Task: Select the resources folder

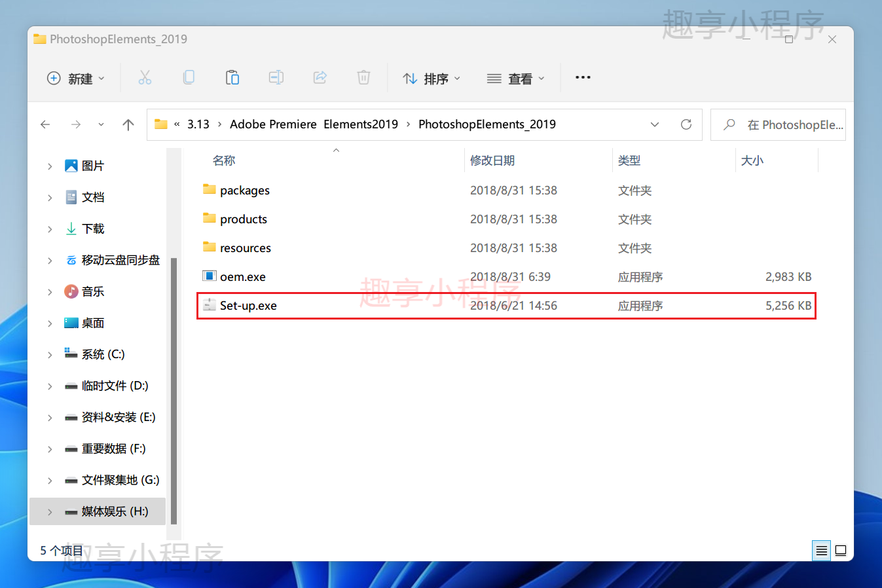Action: pyautogui.click(x=507, y=248)
